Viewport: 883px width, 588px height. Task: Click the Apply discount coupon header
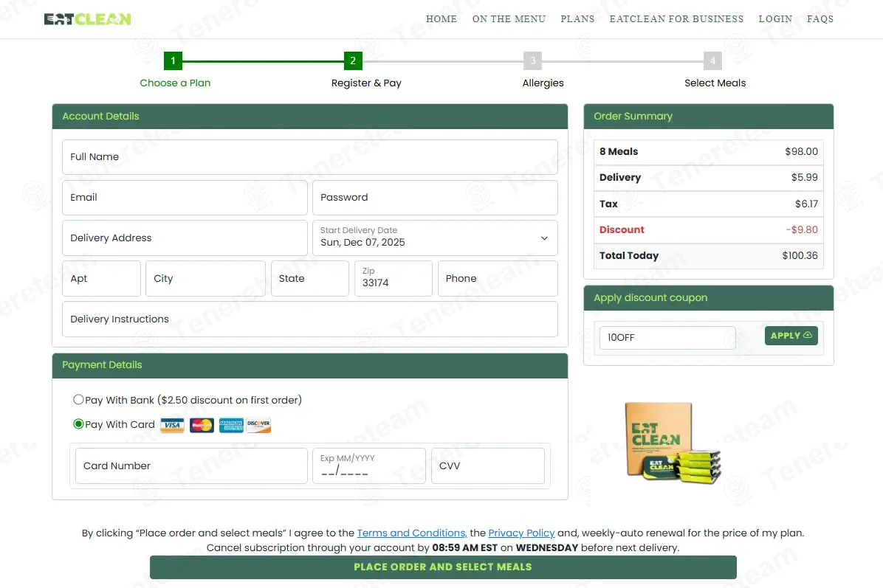(709, 298)
